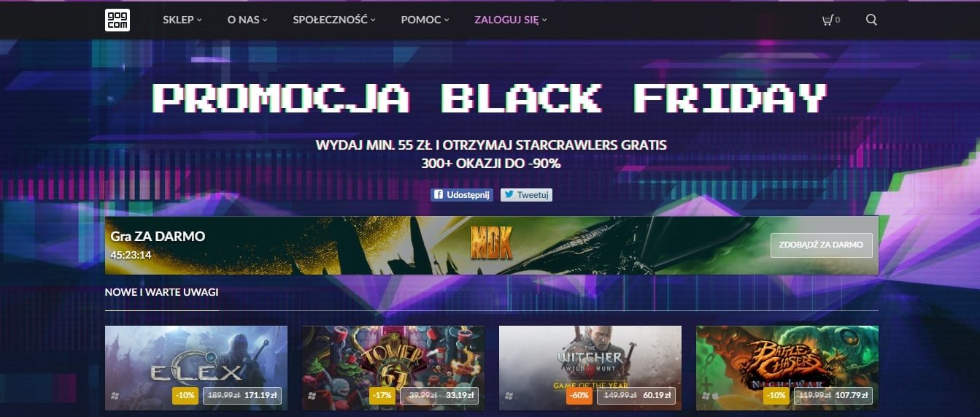
Task: Open the POMOC menu
Action: point(425,20)
